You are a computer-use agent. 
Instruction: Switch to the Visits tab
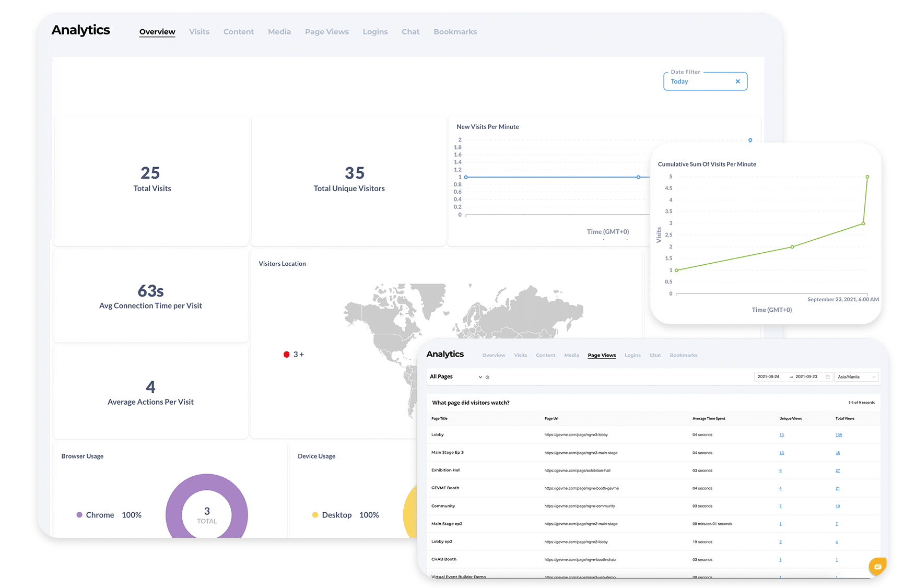pyautogui.click(x=199, y=31)
